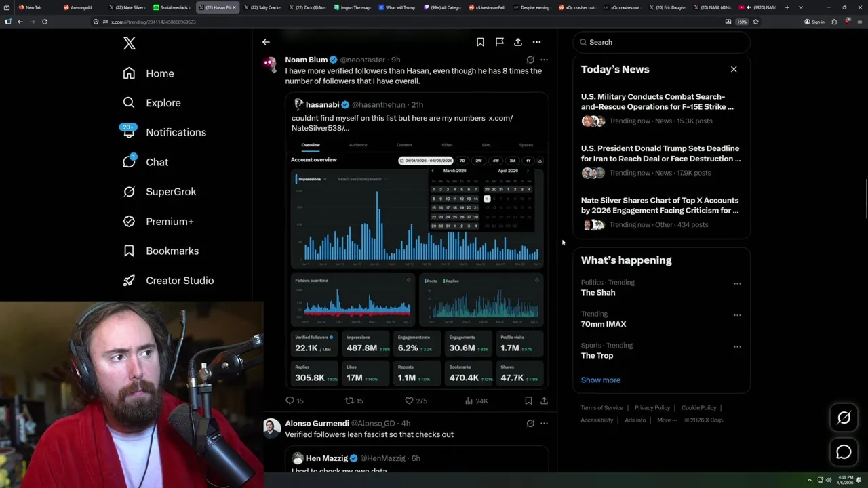Screen dimensions: 868x488
Task: Close the active Hasan Piker browser tab
Action: pos(235,7)
